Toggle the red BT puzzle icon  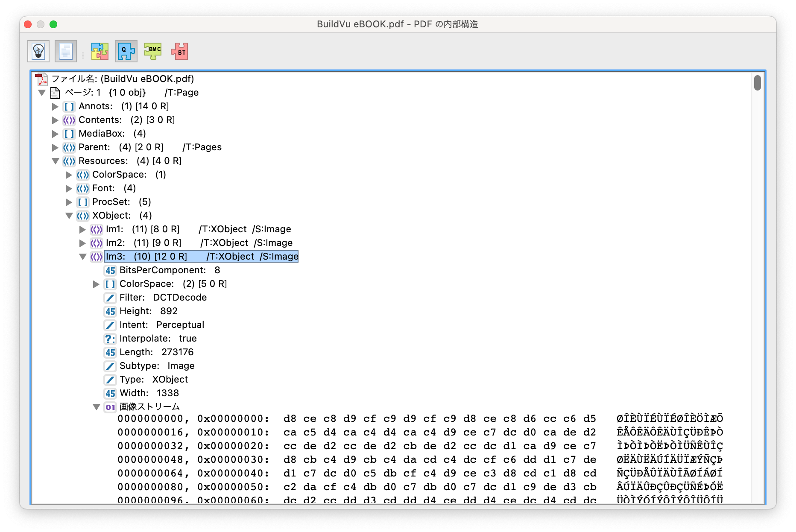click(179, 51)
